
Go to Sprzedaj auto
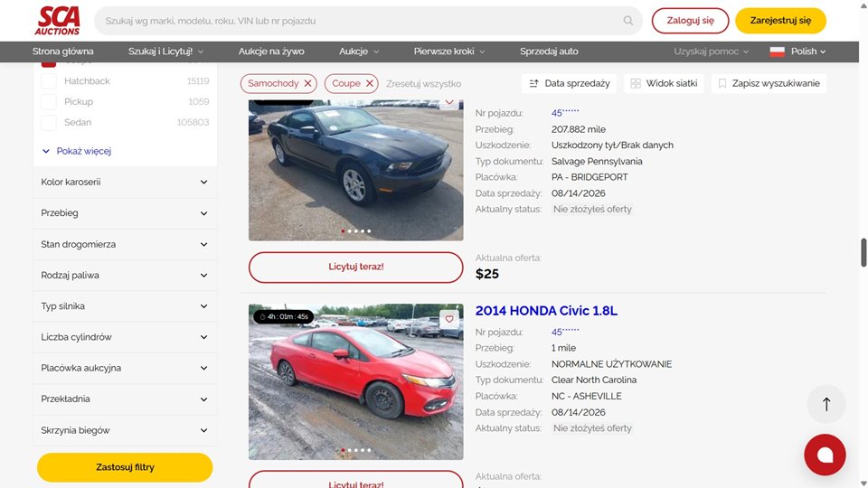click(549, 52)
